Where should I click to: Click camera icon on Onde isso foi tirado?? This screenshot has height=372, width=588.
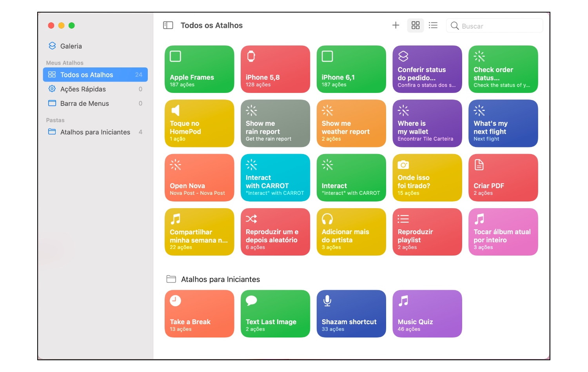click(403, 165)
